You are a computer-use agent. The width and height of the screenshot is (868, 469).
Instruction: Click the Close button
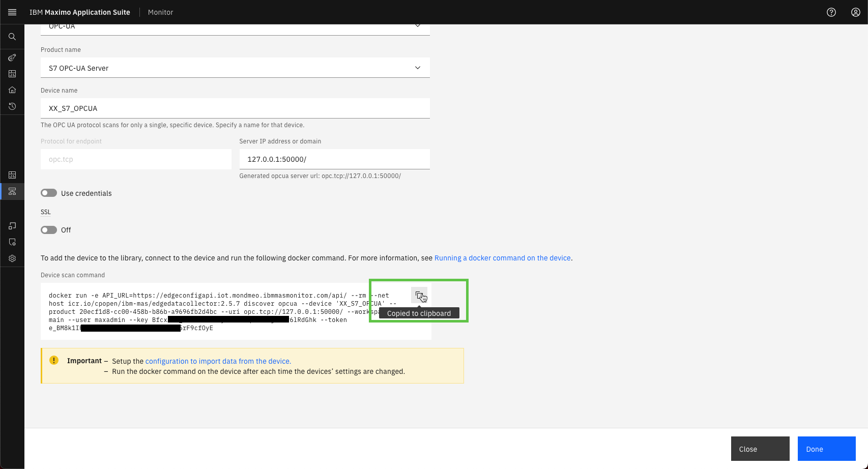click(760, 449)
